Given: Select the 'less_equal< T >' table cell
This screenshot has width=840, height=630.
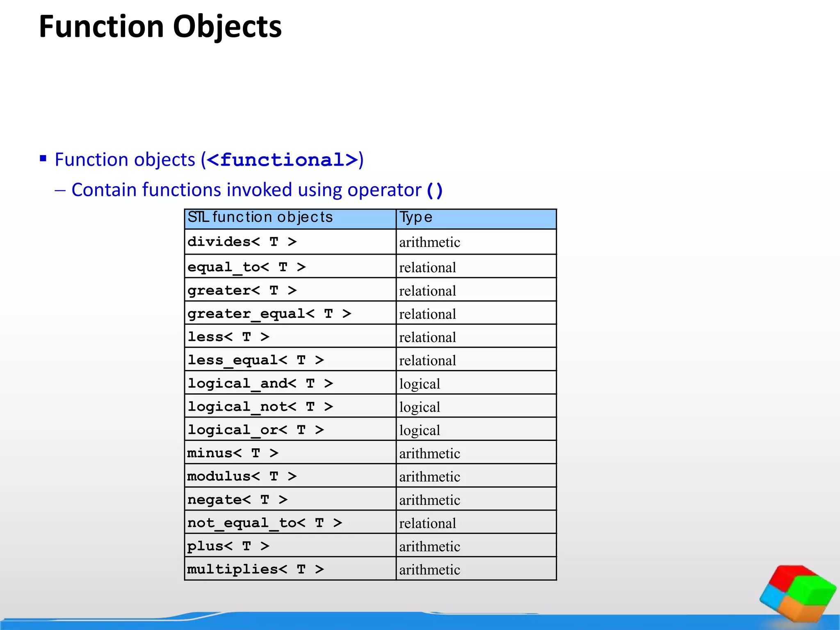Looking at the screenshot, I should [x=290, y=359].
